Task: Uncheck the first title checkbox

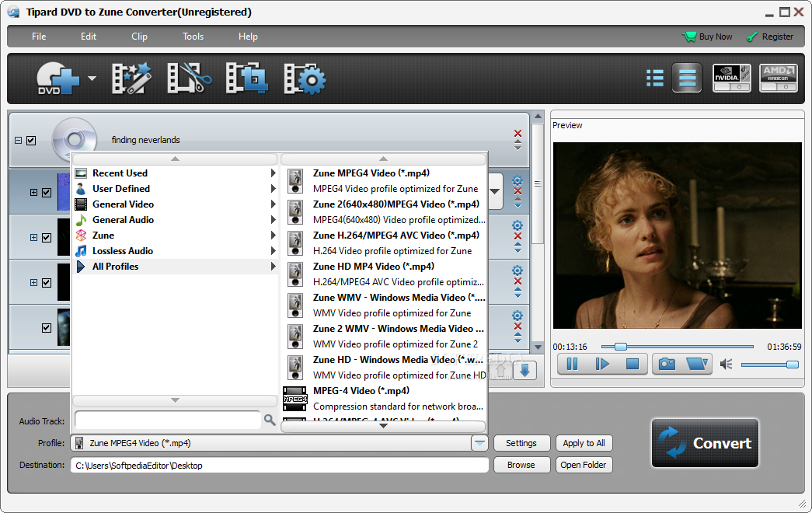Action: point(47,192)
